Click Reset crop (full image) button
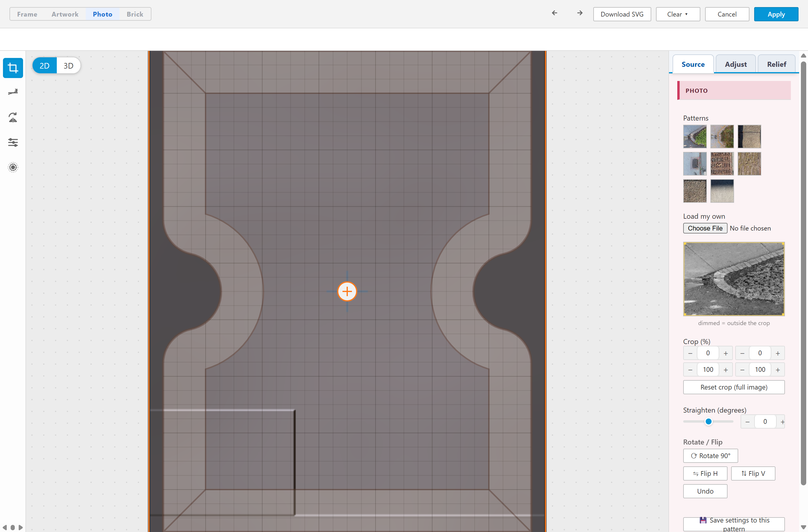 [x=734, y=387]
